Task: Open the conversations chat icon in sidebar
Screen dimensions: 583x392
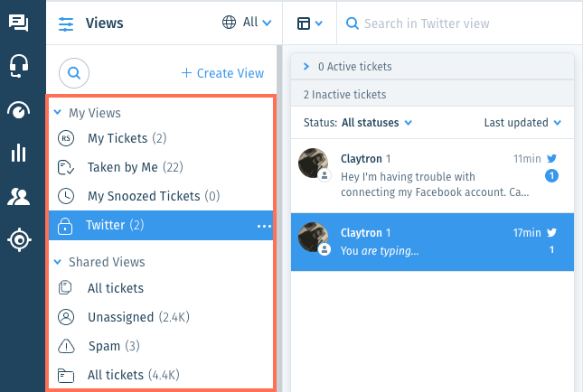Action: [19, 23]
